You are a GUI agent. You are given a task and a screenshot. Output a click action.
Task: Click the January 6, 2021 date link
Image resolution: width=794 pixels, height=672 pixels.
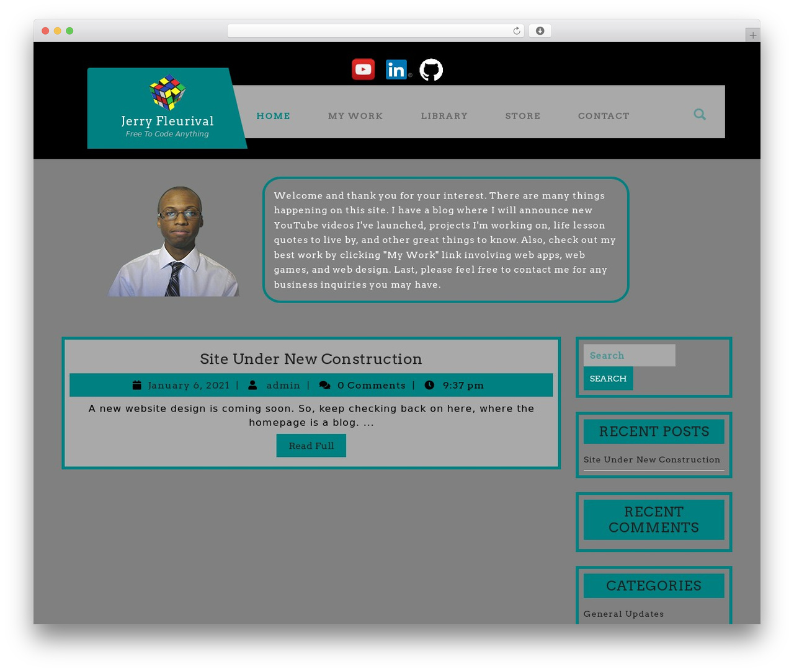[x=189, y=385]
